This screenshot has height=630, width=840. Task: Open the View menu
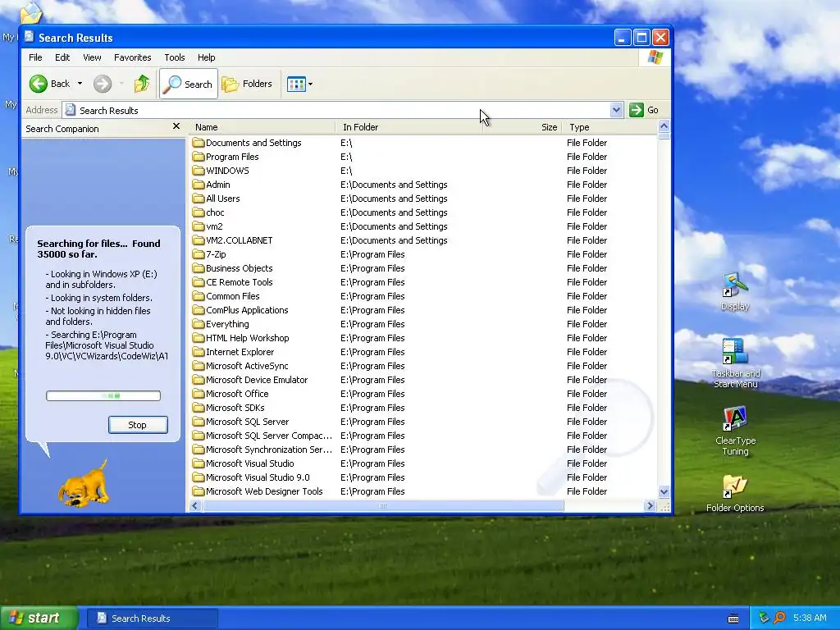point(92,57)
